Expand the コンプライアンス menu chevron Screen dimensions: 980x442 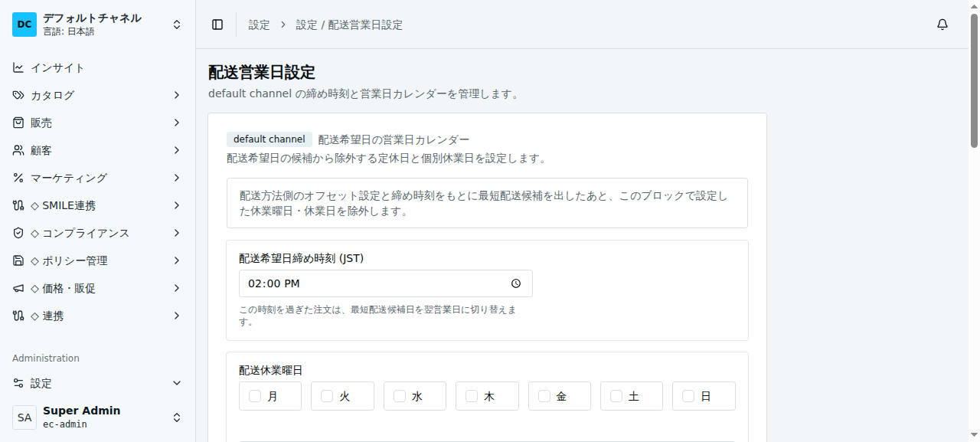[x=177, y=233]
